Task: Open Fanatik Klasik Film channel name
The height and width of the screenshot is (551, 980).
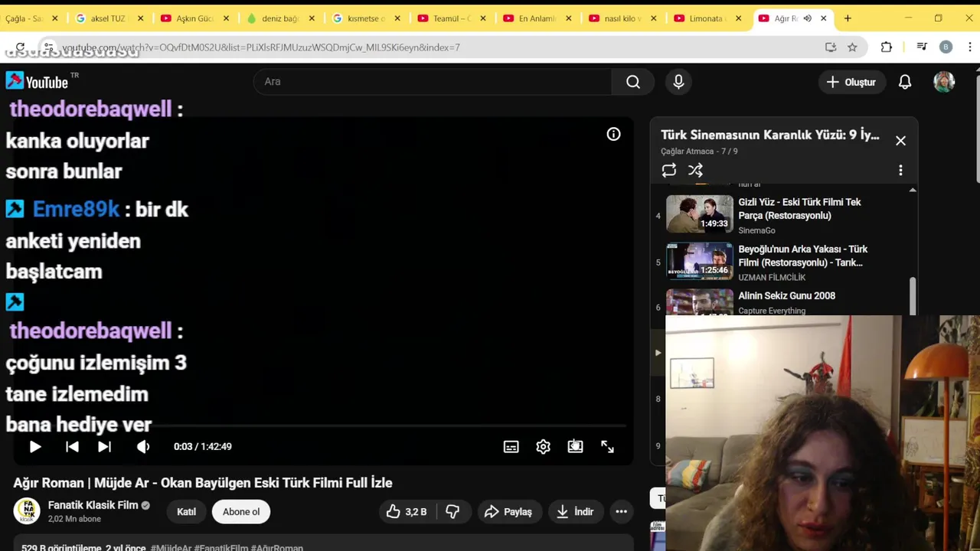Action: coord(93,505)
